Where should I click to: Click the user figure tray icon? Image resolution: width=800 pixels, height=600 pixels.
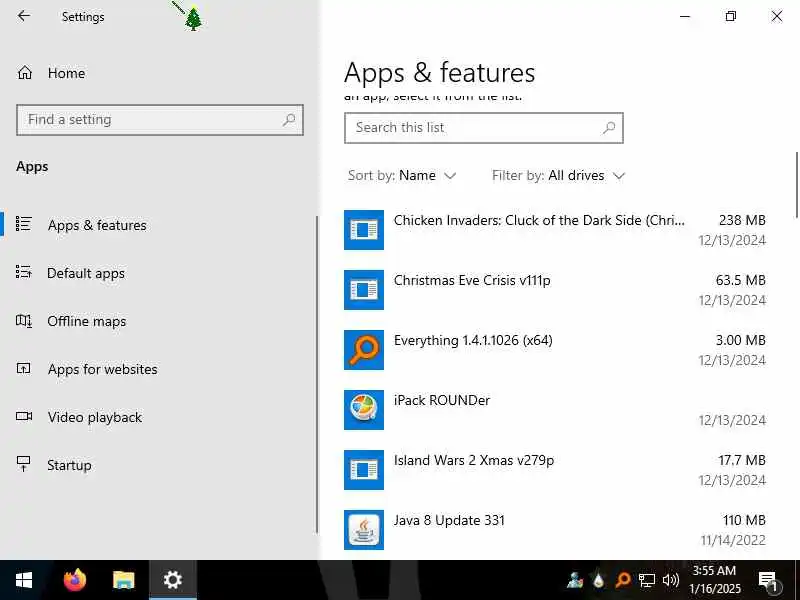574,580
